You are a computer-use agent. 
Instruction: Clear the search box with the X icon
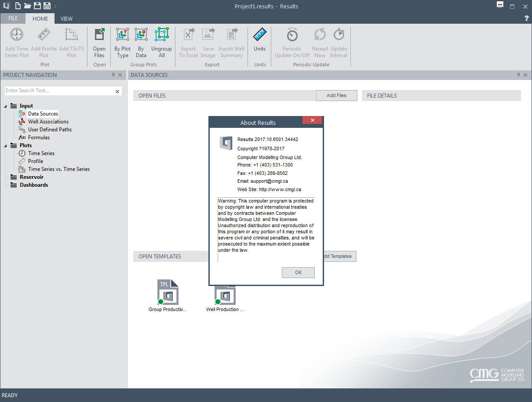pyautogui.click(x=117, y=91)
